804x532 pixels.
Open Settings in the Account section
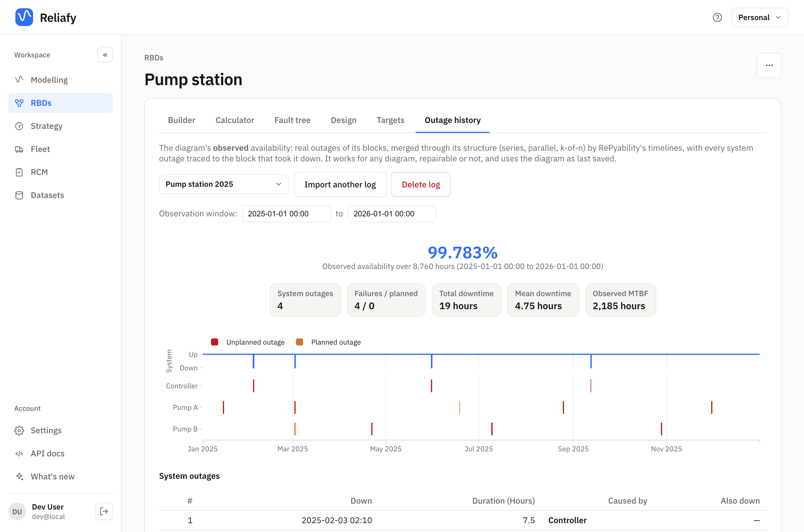tap(60, 430)
